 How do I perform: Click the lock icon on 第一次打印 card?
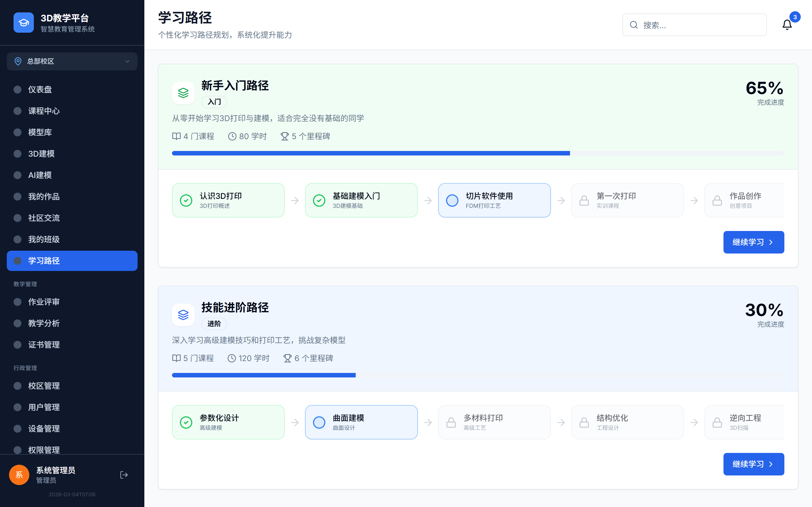[x=584, y=200]
